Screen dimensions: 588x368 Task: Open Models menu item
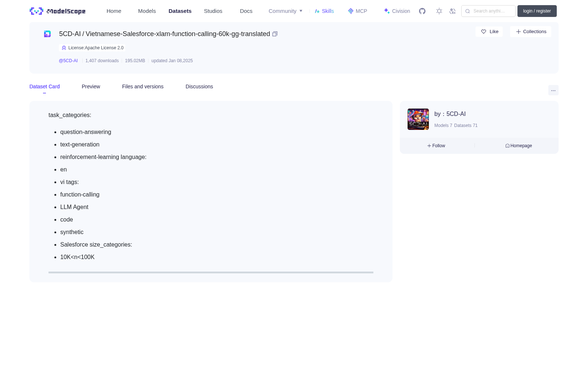click(147, 11)
